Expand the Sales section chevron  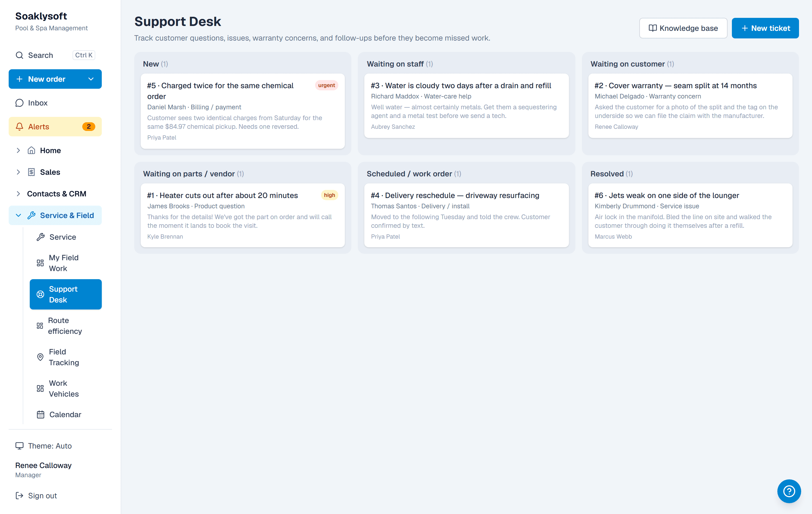pos(18,172)
